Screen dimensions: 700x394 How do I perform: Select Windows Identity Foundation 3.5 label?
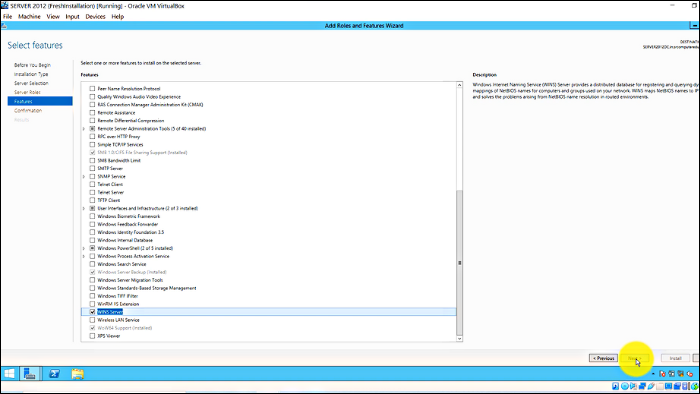pos(130,232)
